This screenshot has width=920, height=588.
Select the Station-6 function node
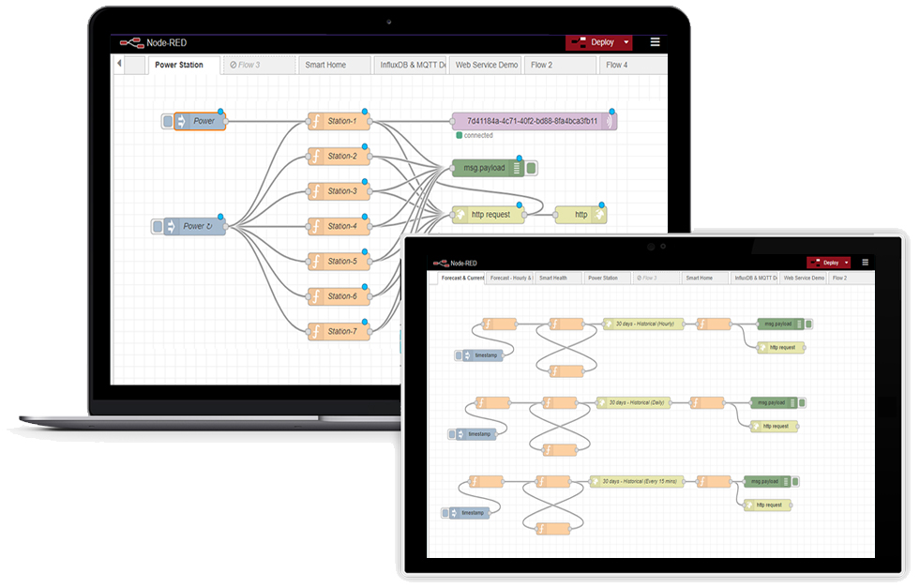click(339, 296)
